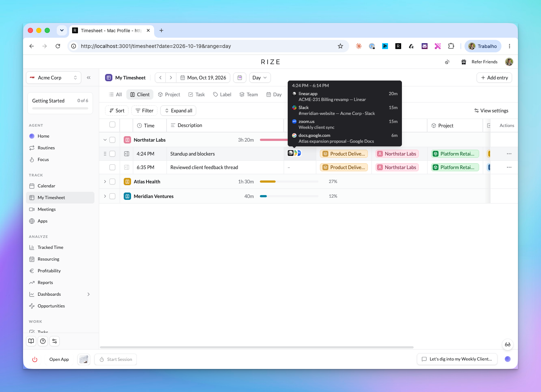
Task: Collapse the sidebar with the double-chevron icon
Action: coord(89,78)
